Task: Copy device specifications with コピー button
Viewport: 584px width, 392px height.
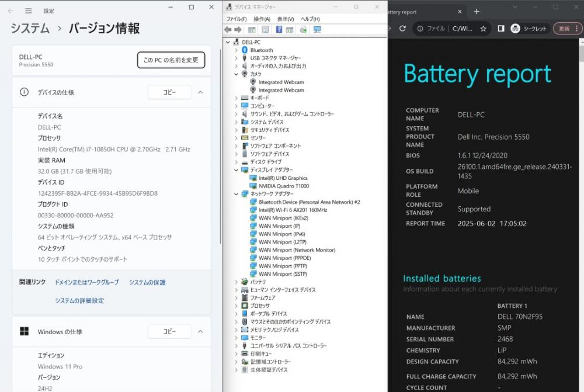Action: pyautogui.click(x=169, y=92)
